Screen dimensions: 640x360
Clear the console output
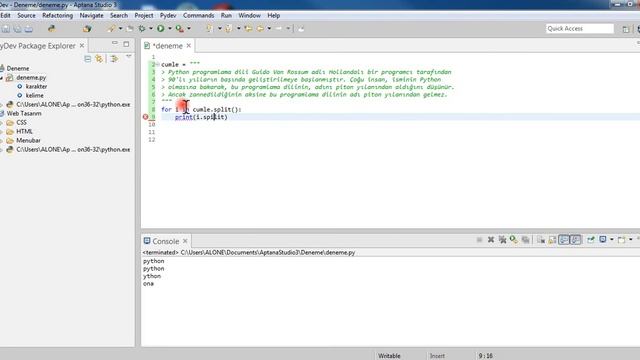[541, 240]
